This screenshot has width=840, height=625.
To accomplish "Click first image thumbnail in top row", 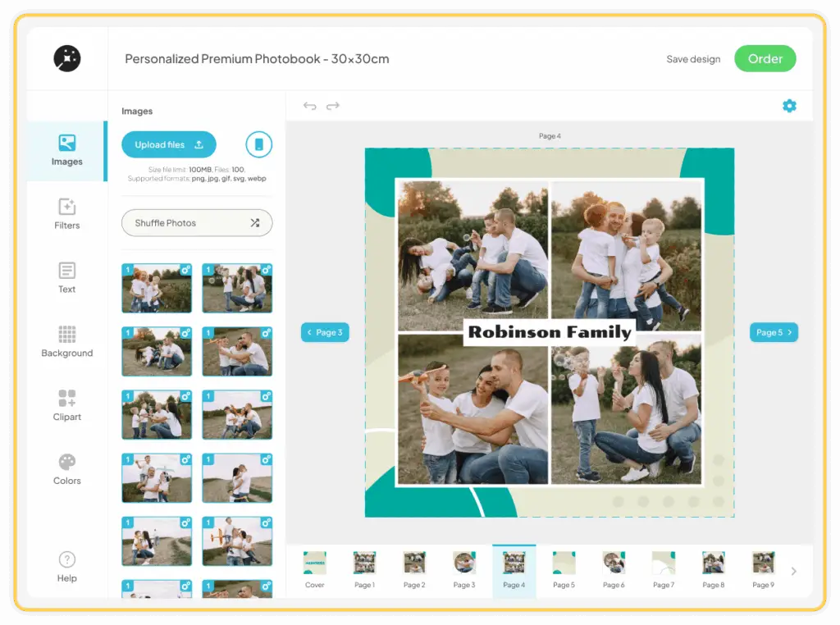I will point(157,288).
